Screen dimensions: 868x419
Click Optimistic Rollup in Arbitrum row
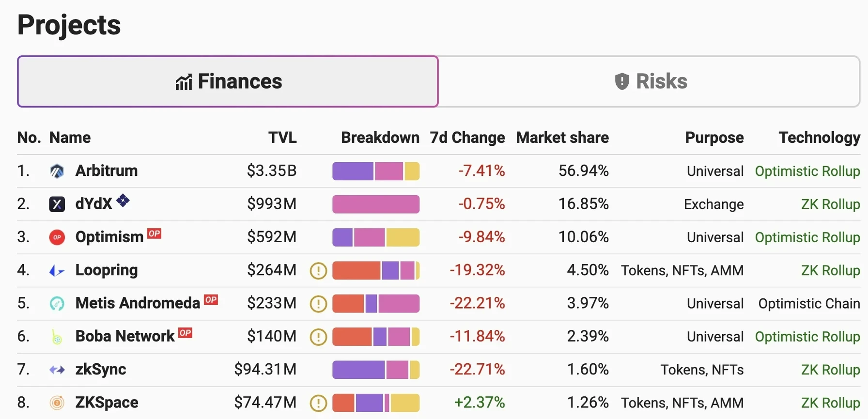807,171
